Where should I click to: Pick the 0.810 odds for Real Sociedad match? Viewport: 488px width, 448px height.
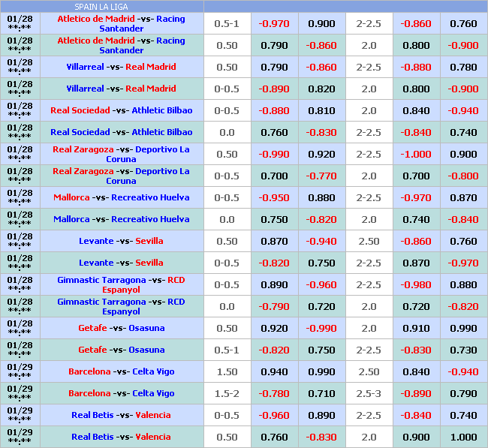click(321, 110)
